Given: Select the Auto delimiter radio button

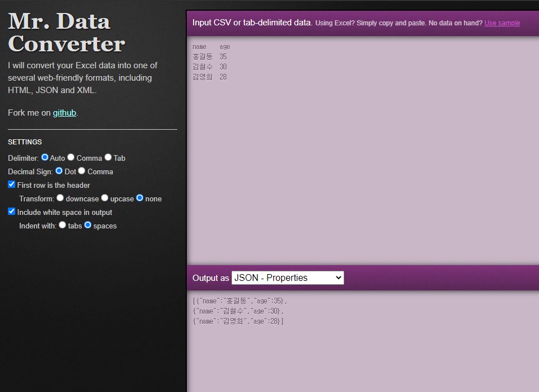Looking at the screenshot, I should (x=45, y=157).
